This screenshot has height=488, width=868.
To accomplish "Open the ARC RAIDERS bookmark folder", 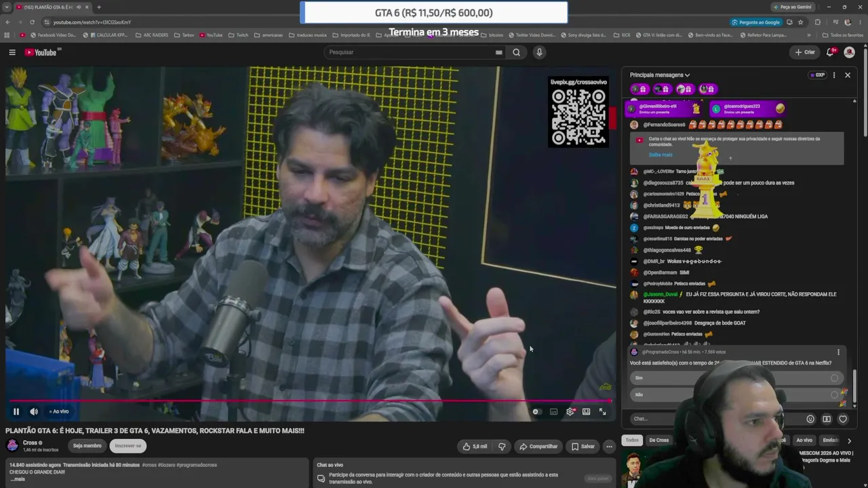I will click(x=152, y=35).
